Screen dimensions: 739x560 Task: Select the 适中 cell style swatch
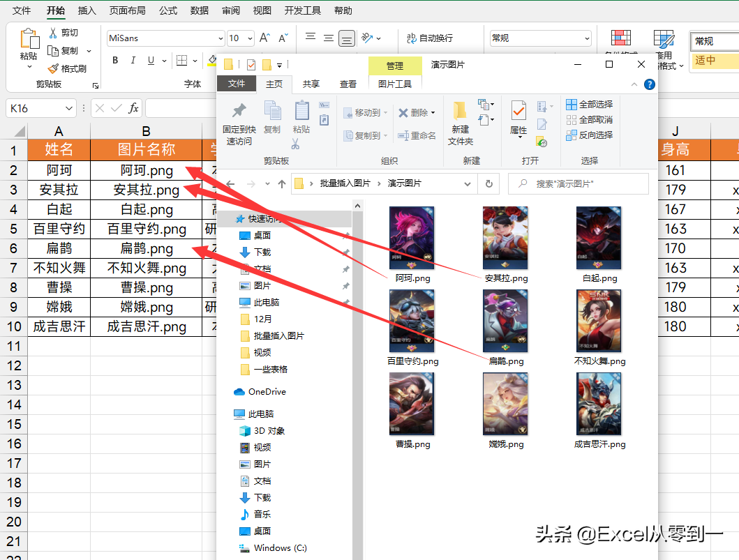[x=715, y=60]
